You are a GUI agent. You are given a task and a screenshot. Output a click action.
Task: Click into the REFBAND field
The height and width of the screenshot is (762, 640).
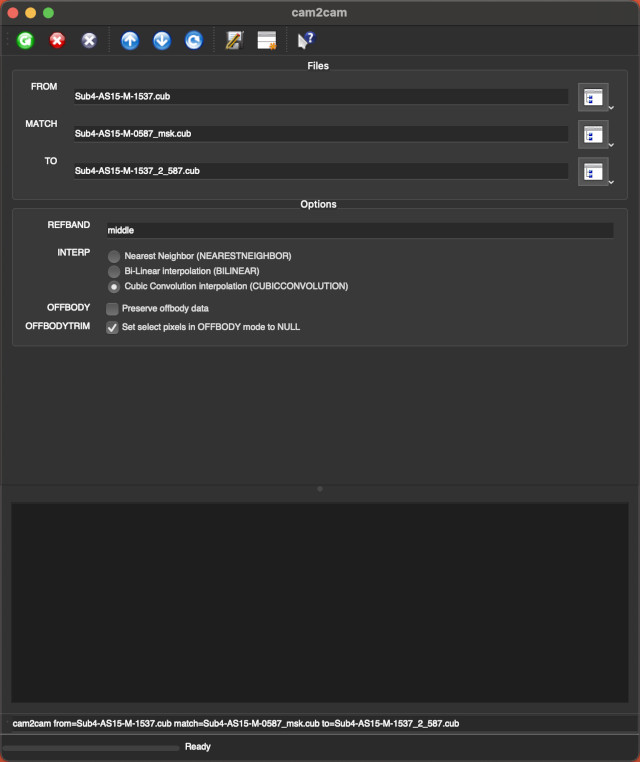click(x=359, y=230)
